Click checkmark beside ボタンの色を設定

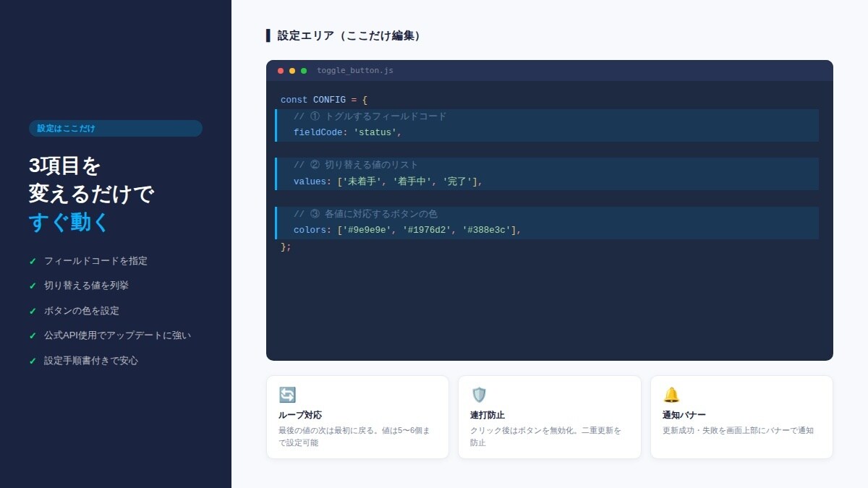(33, 311)
